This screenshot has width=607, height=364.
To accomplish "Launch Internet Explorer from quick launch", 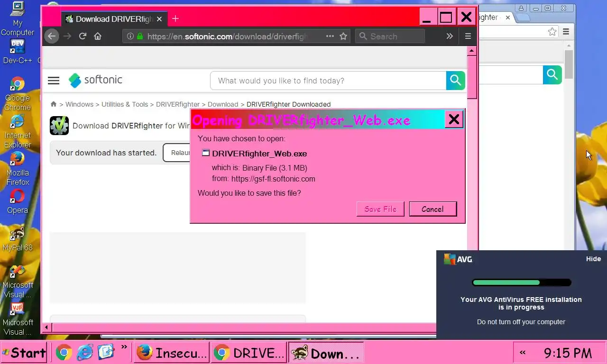I will [85, 353].
